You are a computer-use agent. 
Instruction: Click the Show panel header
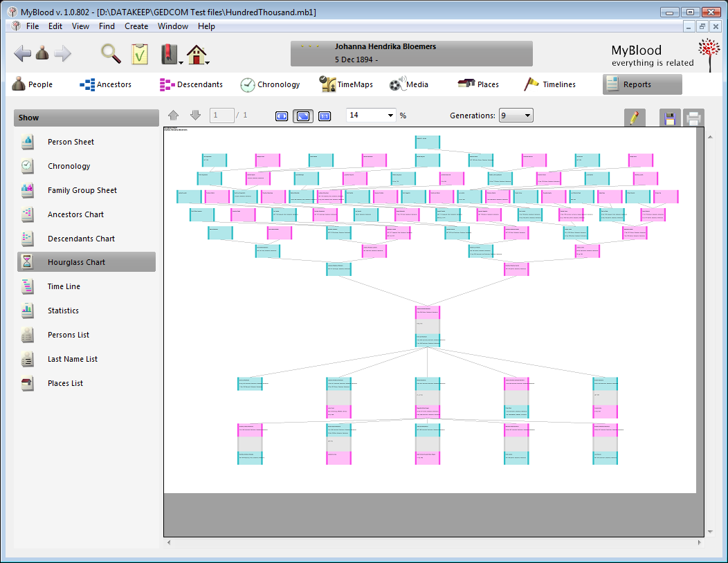87,118
